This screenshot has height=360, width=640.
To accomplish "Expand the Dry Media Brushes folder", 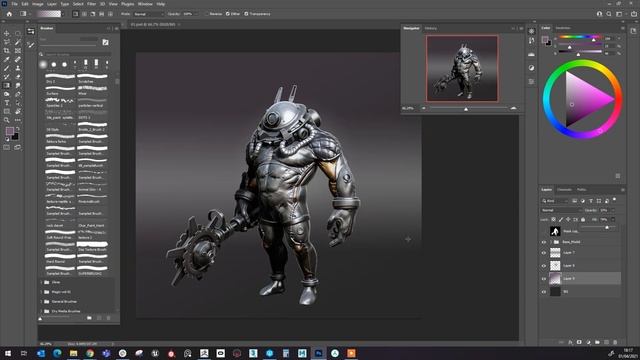I will click(41, 311).
